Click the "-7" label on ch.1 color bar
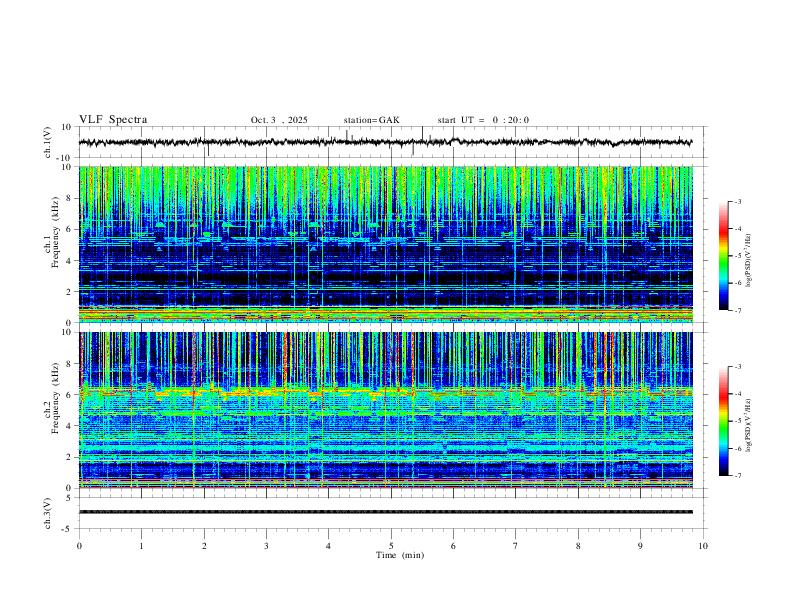The width and height of the screenshot is (792, 612). tap(738, 310)
